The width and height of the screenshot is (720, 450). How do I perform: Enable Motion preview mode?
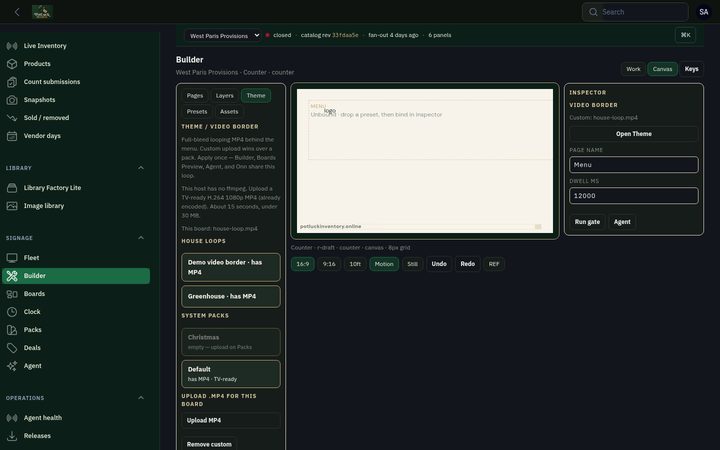click(384, 264)
